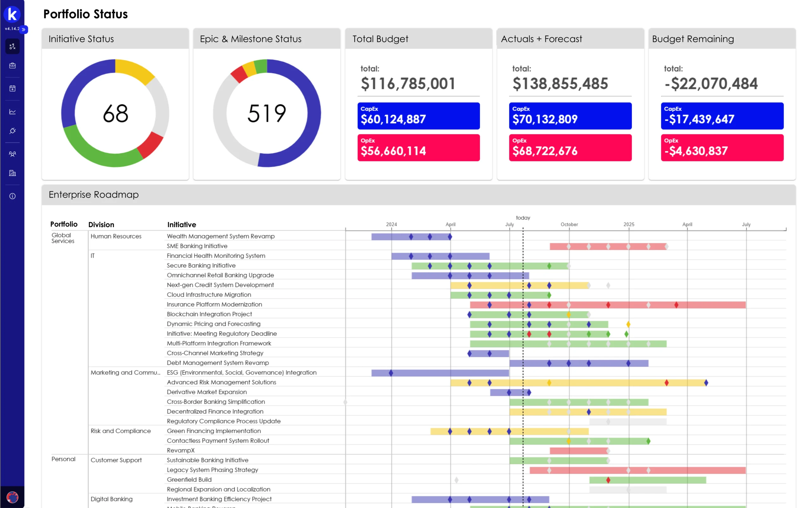Click the building organization icon

[12, 173]
